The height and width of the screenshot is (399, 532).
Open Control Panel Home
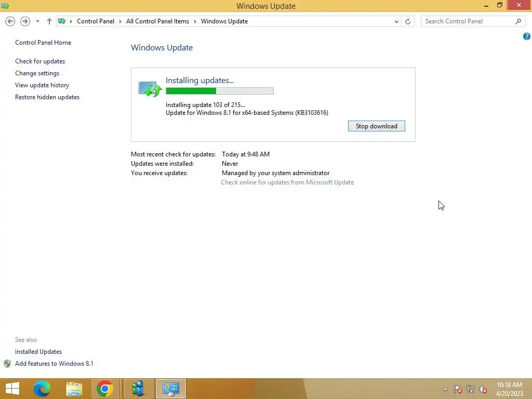click(x=43, y=43)
